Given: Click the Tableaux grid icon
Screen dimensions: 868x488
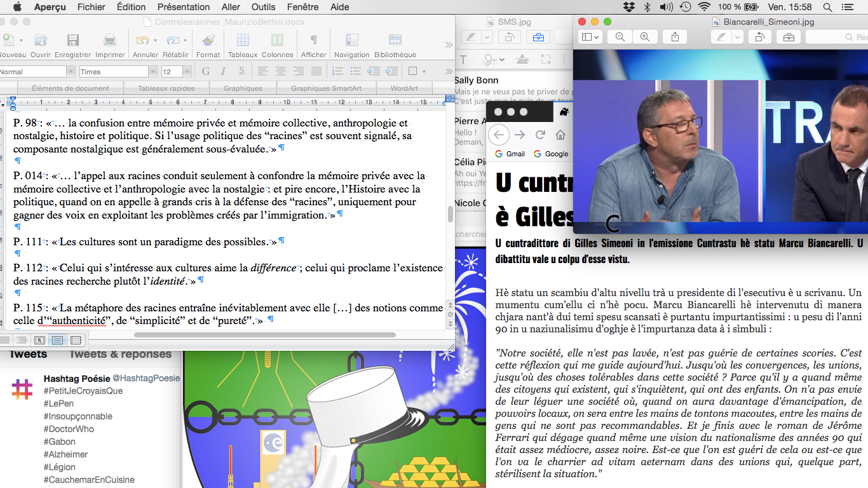Looking at the screenshot, I should pyautogui.click(x=243, y=41).
